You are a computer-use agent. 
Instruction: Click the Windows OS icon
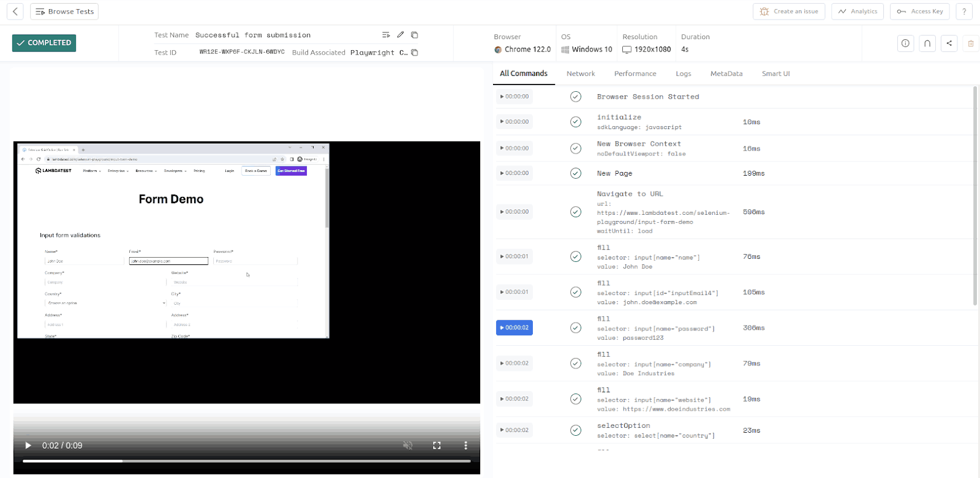tap(565, 50)
